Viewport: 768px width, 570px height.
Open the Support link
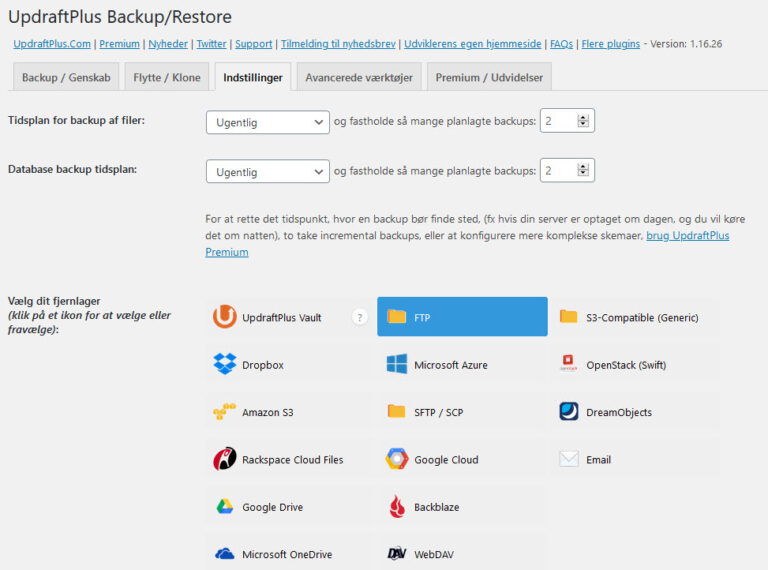(x=254, y=44)
